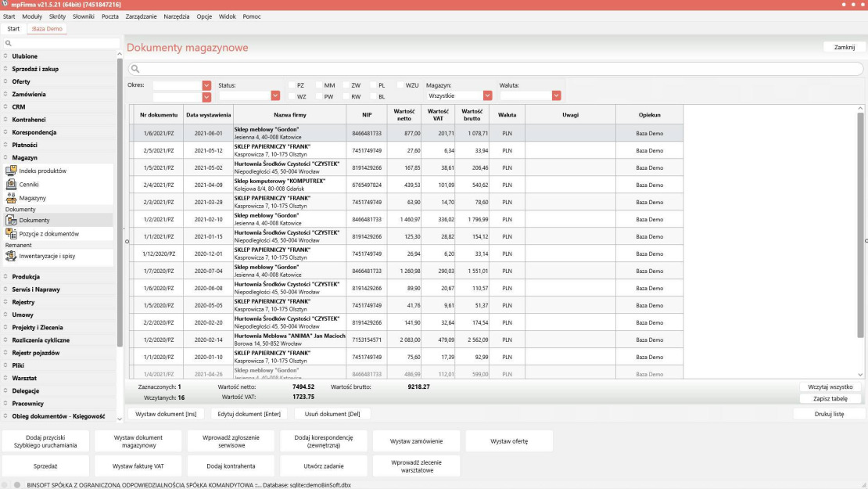Image resolution: width=868 pixels, height=489 pixels.
Task: Enable the PL document type checkbox
Action: pyautogui.click(x=373, y=85)
